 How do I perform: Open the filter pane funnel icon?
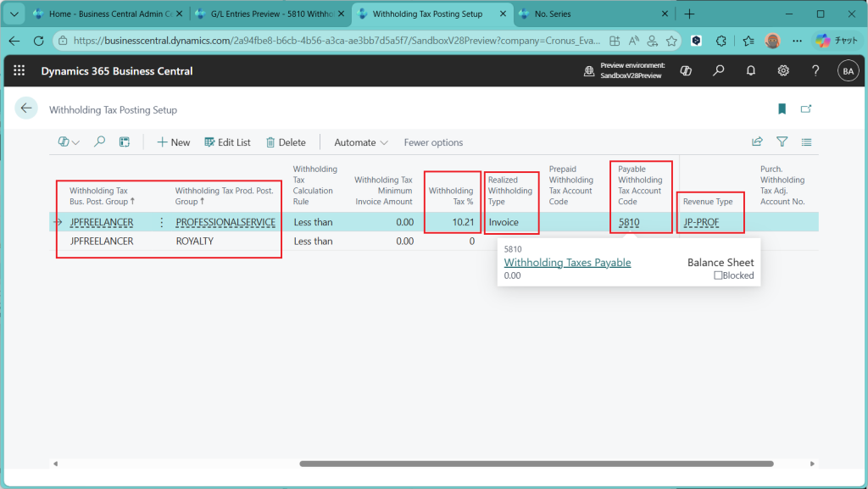782,142
